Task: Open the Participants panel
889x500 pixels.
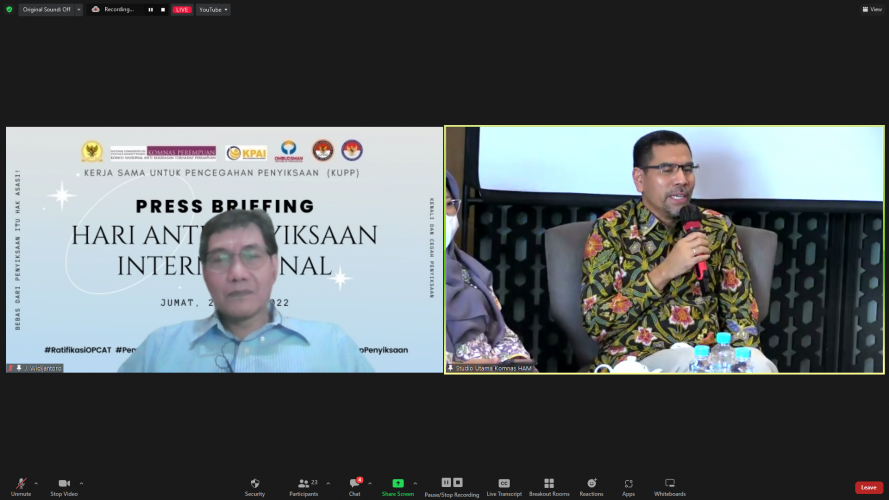Action: [x=302, y=484]
